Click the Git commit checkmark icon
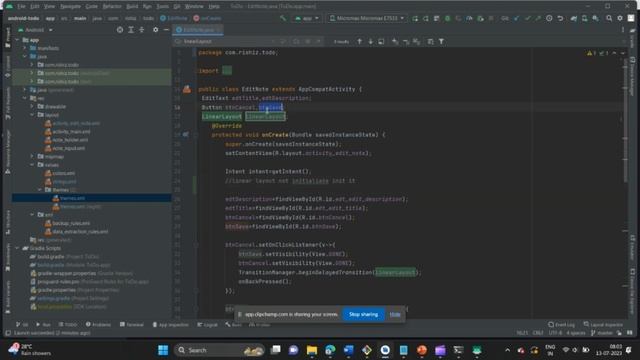640x360 pixels. [x=528, y=18]
